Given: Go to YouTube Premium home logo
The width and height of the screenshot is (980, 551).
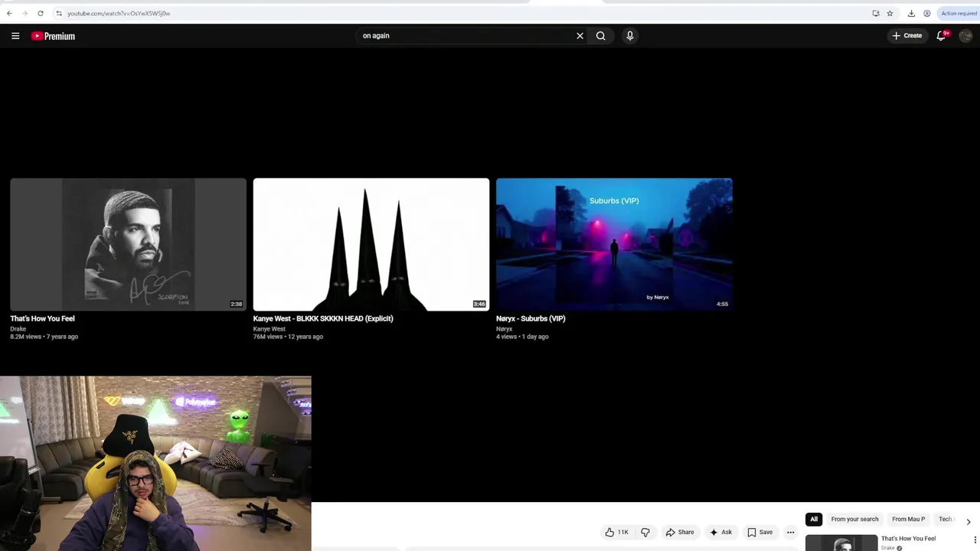Looking at the screenshot, I should coord(53,36).
